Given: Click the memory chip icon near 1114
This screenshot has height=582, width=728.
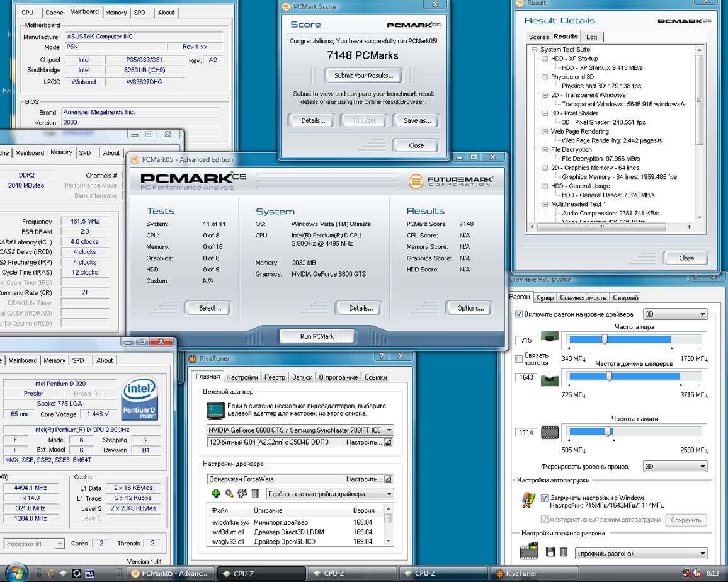Looking at the screenshot, I should coord(550,433).
